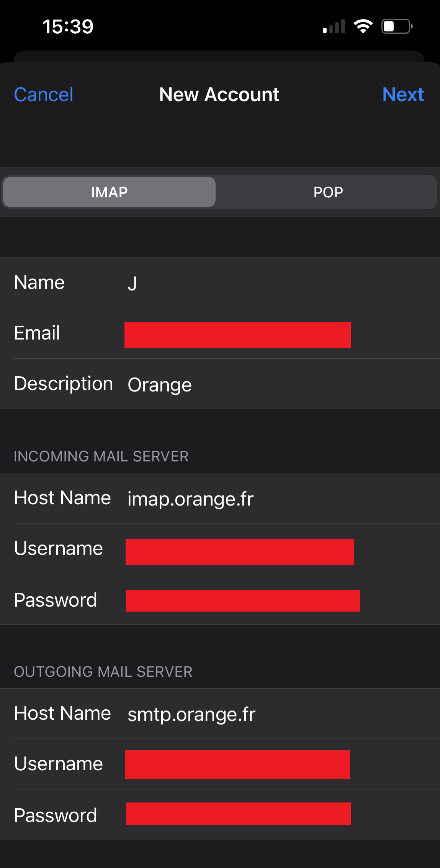Tap the incoming mail server Username field

(x=239, y=551)
